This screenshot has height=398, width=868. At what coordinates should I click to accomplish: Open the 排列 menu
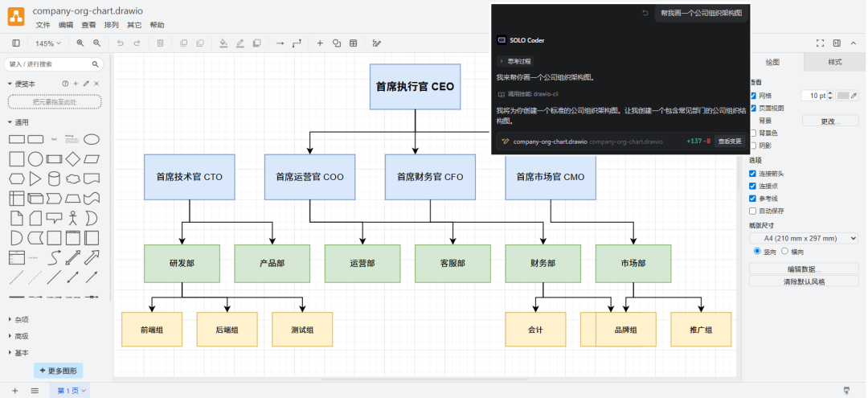click(x=88, y=25)
